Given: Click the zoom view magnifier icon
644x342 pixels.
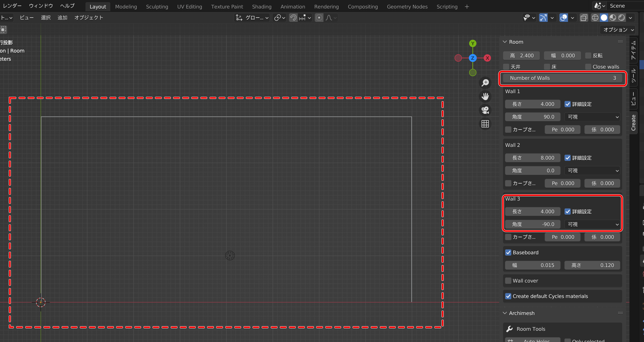Looking at the screenshot, I should click(x=485, y=83).
